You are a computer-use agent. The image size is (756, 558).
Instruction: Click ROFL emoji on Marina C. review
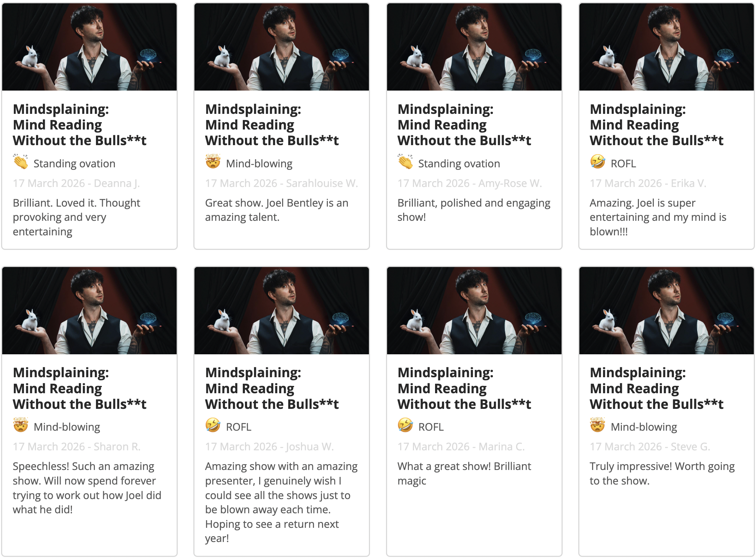coord(405,425)
